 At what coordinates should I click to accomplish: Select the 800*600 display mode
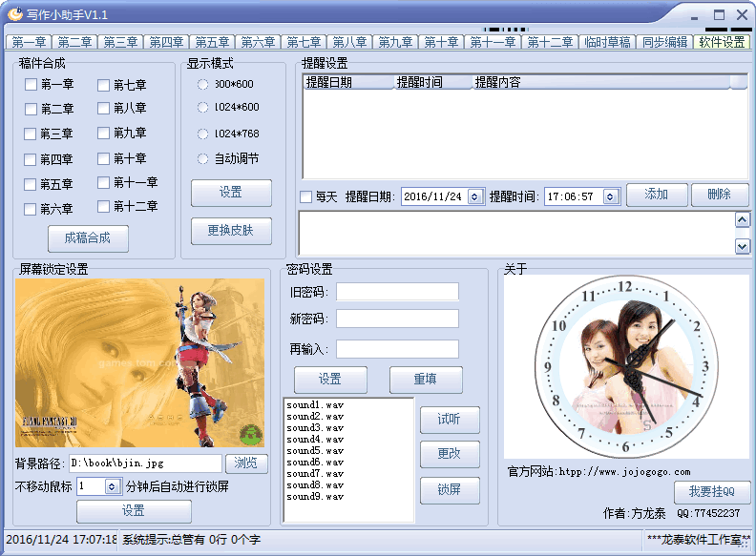[x=203, y=84]
